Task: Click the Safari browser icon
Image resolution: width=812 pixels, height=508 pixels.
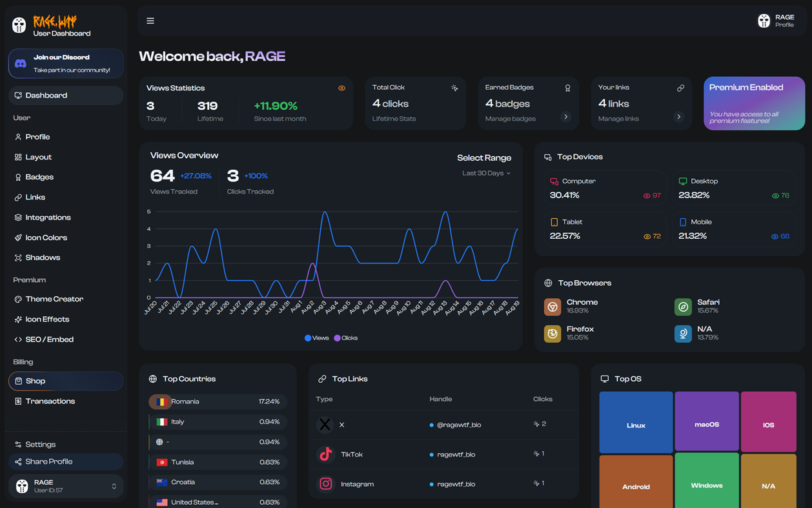Action: click(x=683, y=307)
